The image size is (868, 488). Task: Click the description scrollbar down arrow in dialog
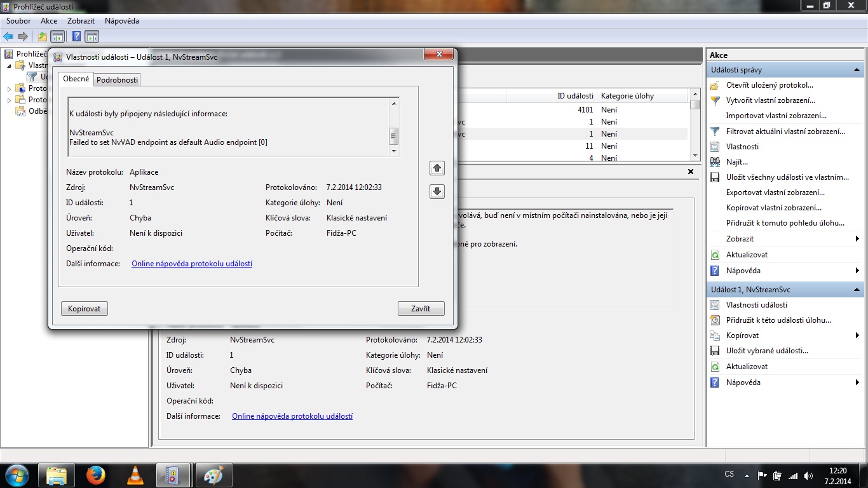click(394, 151)
